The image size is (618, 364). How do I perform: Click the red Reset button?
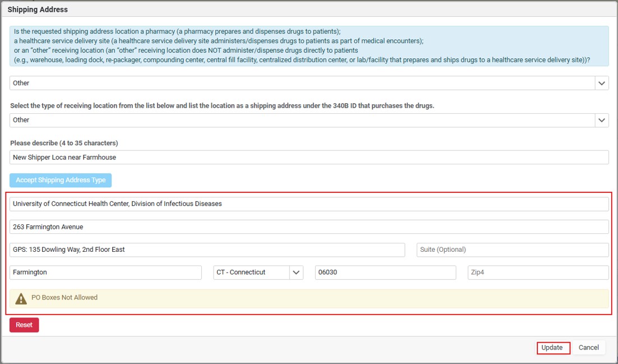24,325
